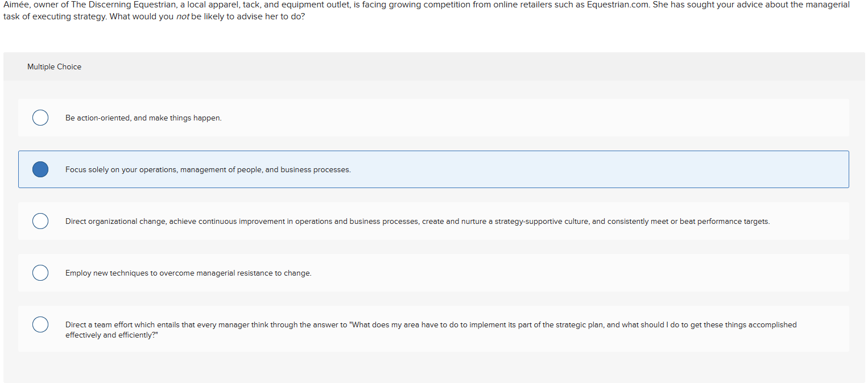Click 'The Discerning Equestrian' in question
This screenshot has width=868, height=383.
(x=122, y=5)
